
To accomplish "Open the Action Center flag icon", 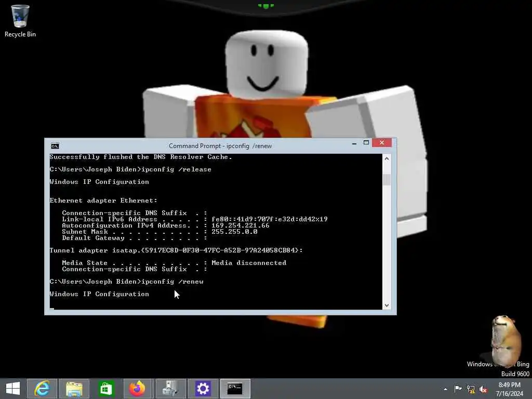I will point(458,389).
